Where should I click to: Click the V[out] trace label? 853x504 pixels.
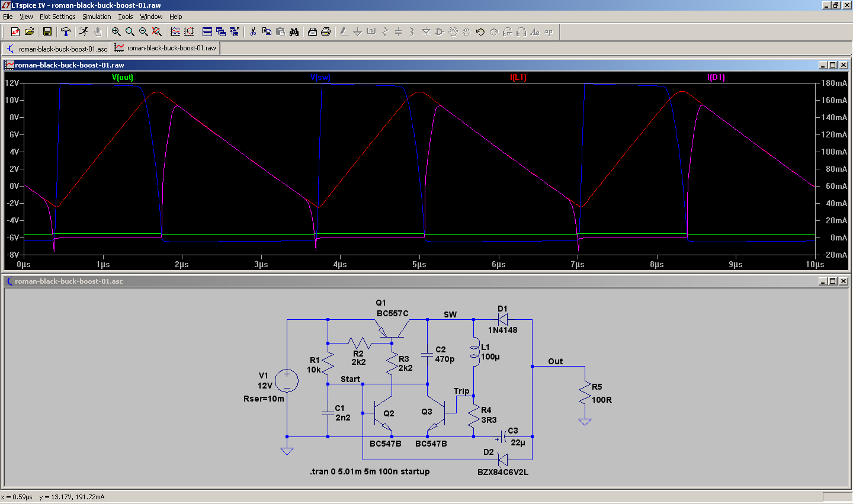[x=123, y=78]
